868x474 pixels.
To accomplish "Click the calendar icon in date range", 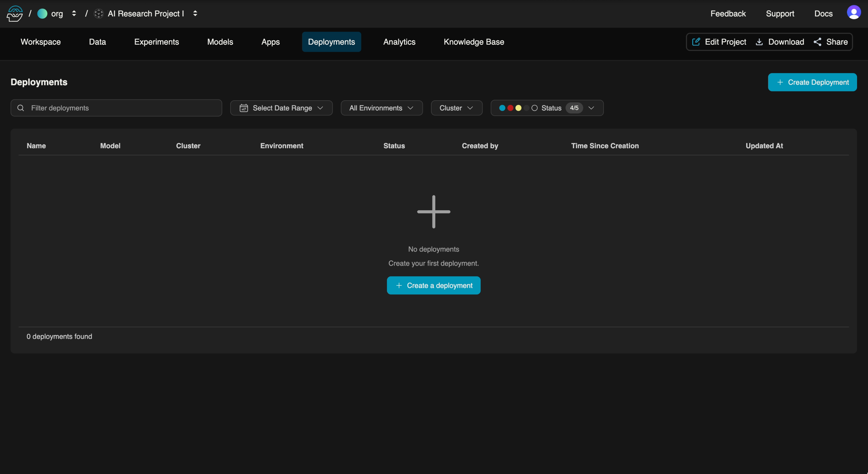I will click(244, 108).
